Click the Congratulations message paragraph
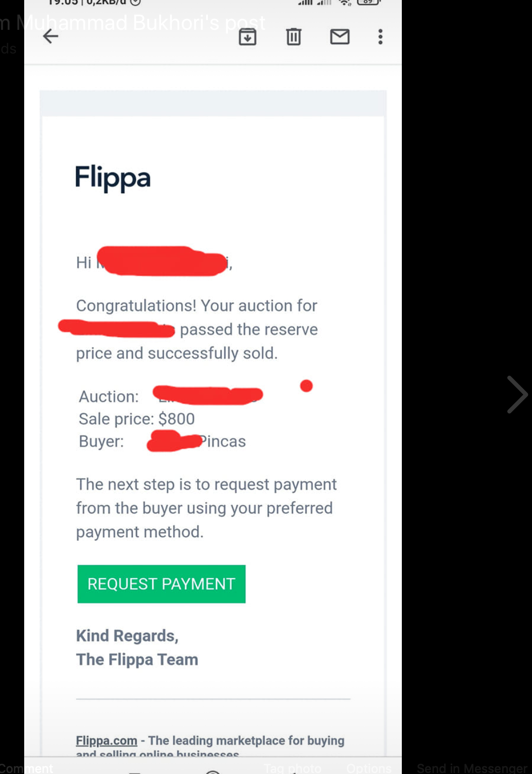The image size is (532, 774). coord(197,329)
